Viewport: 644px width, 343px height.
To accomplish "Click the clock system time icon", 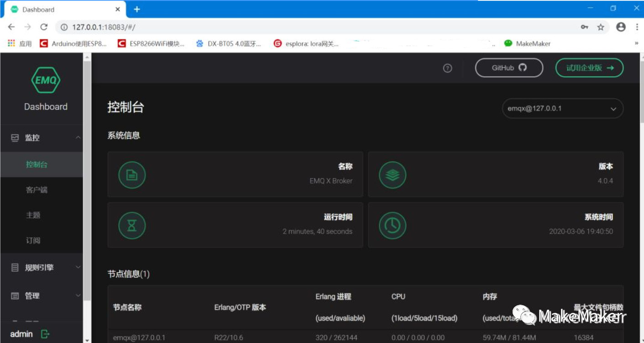I will pos(393,225).
